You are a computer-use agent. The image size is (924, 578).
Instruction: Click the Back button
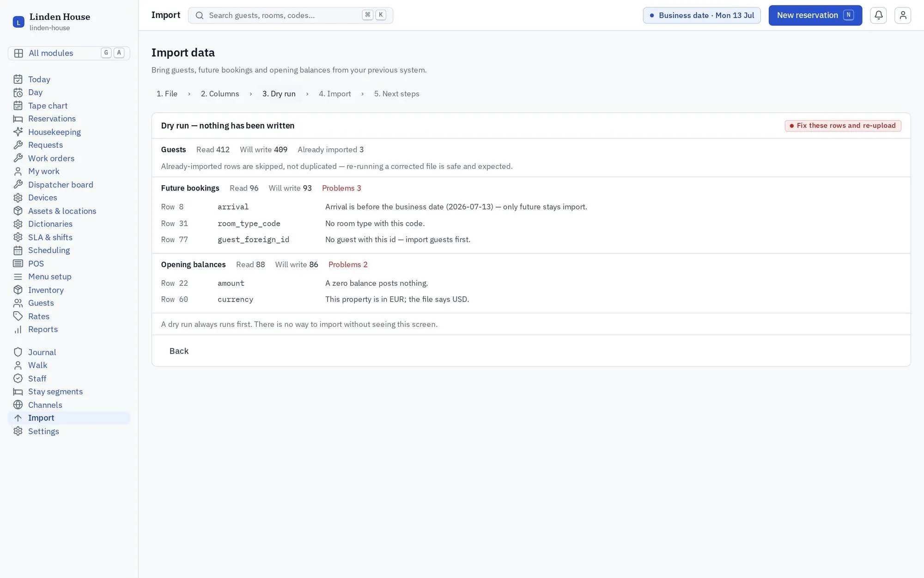179,351
